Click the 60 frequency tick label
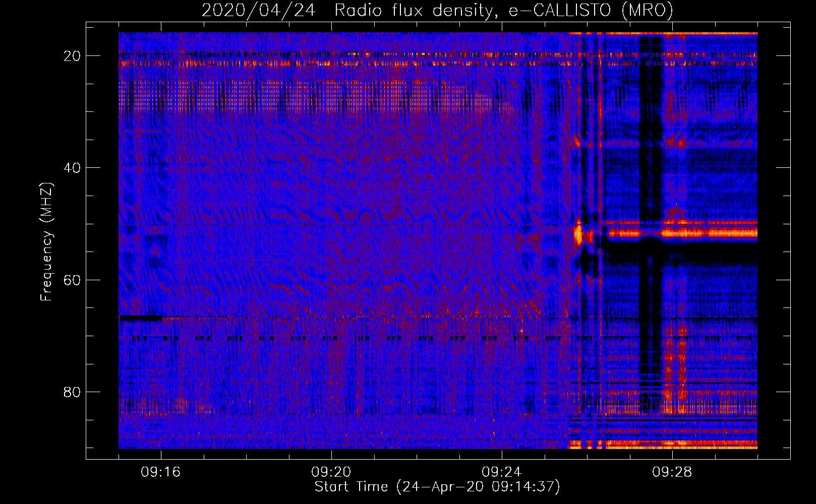This screenshot has width=816, height=504. pyautogui.click(x=73, y=280)
